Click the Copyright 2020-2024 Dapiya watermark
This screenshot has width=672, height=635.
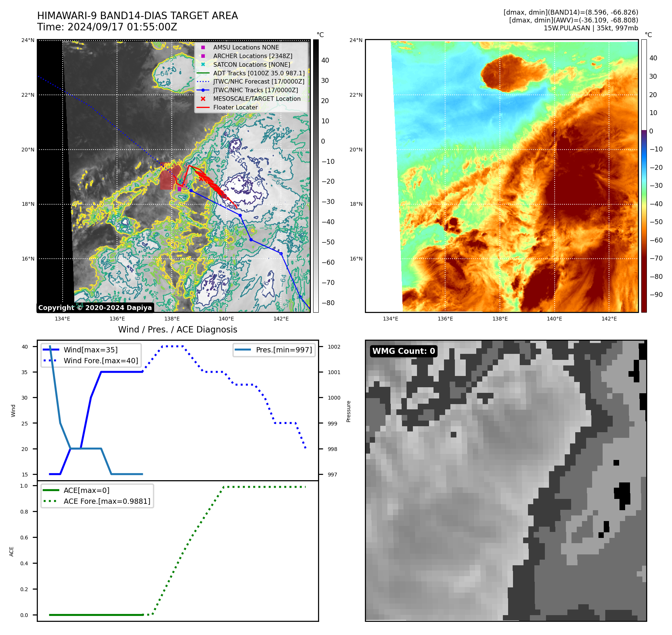(95, 308)
